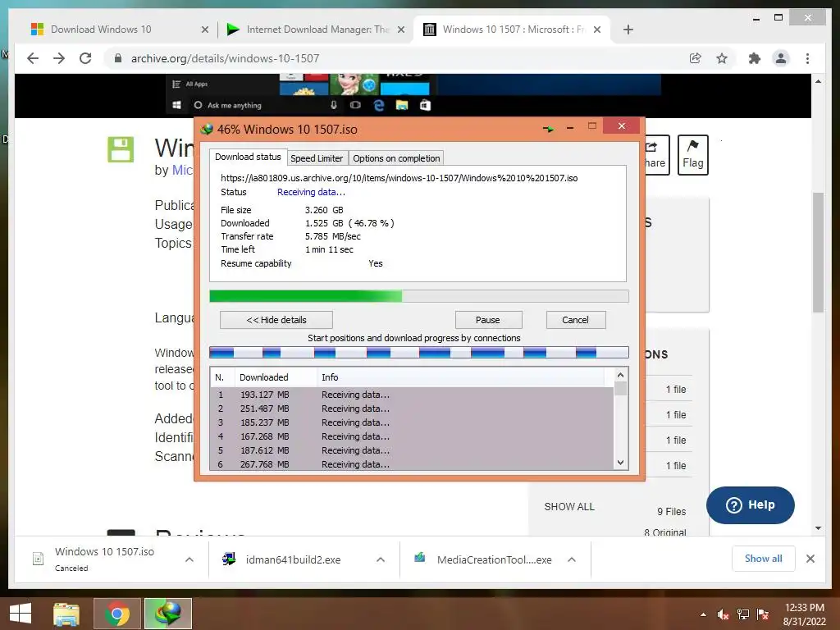The width and height of the screenshot is (840, 630).
Task: Click the IDM dialog title bar icon
Action: click(x=207, y=129)
